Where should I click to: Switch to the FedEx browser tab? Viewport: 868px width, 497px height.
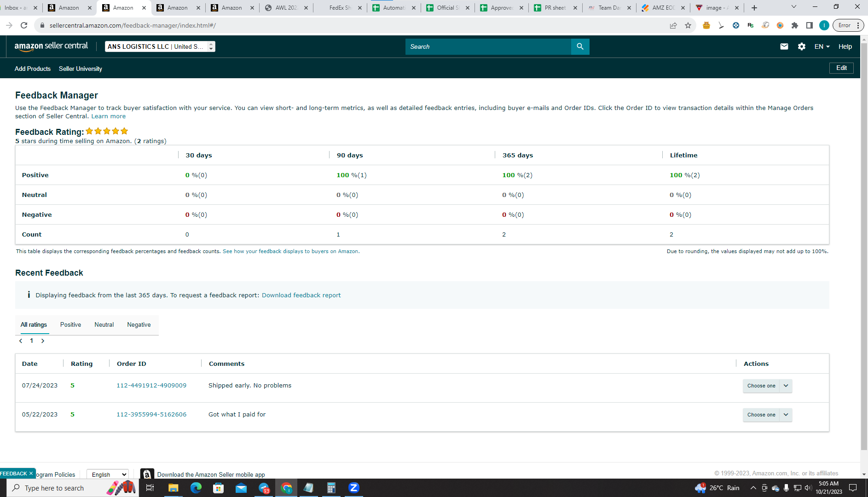tap(340, 8)
